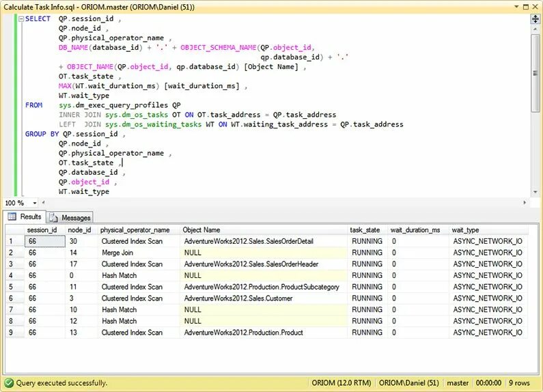This screenshot has height=392, width=543.
Task: Click the editor scroll up arrow
Action: 535,29
